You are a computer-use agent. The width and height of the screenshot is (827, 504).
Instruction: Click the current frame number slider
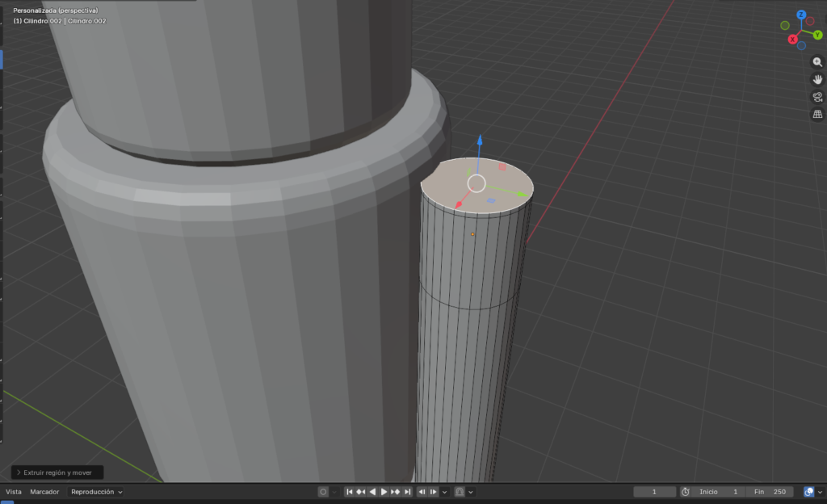(x=655, y=492)
